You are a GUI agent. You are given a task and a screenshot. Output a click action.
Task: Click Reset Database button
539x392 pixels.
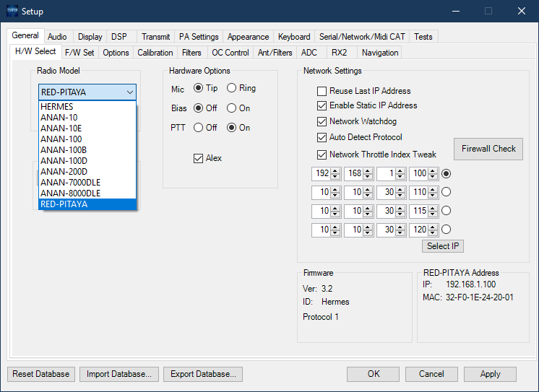click(x=41, y=374)
